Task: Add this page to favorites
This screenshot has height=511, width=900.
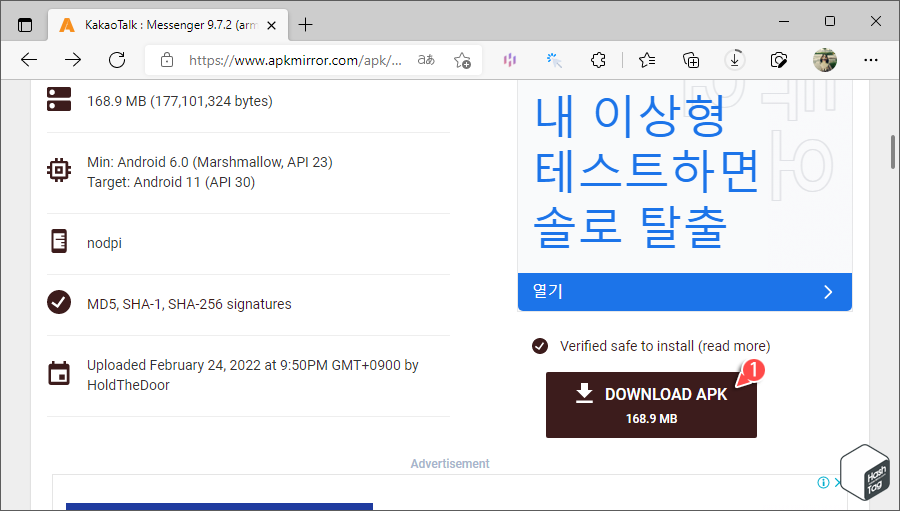Action: (462, 60)
